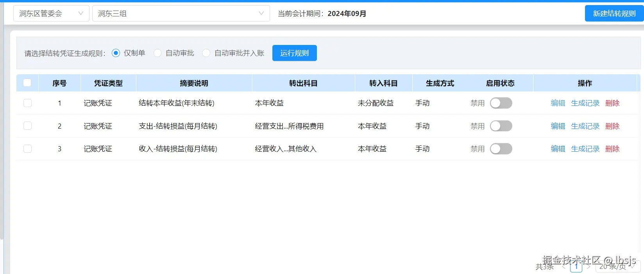
Task: Click 删除 for 结转本年收益 row
Action: point(612,103)
